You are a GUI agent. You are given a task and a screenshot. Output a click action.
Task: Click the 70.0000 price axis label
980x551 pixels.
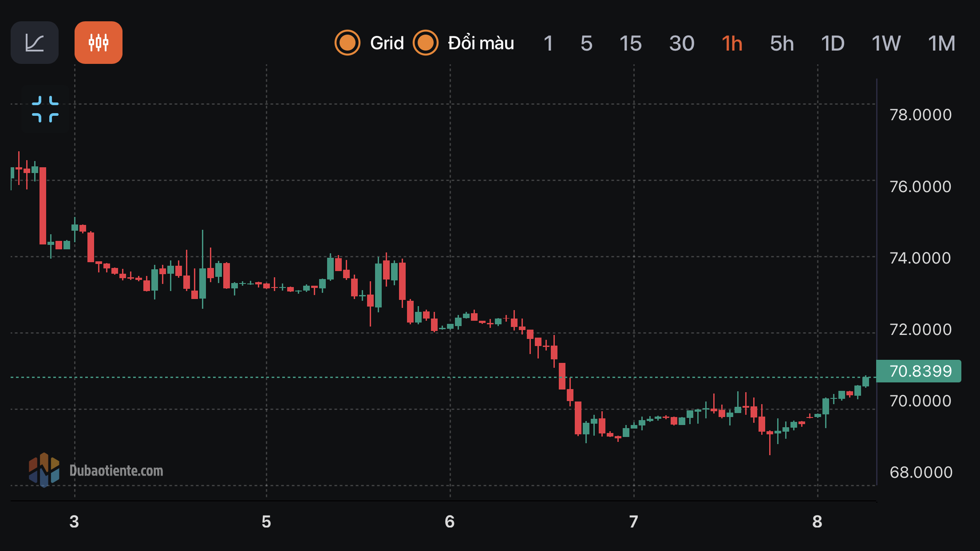click(921, 401)
